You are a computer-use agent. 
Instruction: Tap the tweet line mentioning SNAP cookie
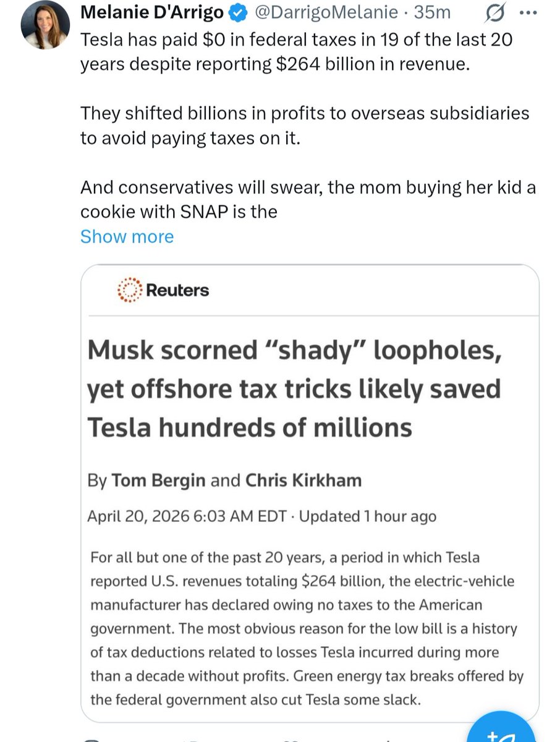(308, 200)
